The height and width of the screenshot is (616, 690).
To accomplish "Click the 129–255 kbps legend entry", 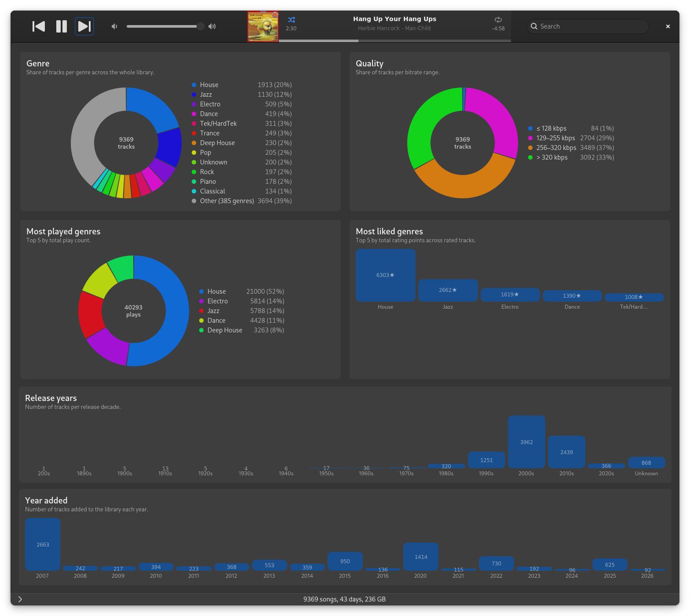I will point(571,138).
